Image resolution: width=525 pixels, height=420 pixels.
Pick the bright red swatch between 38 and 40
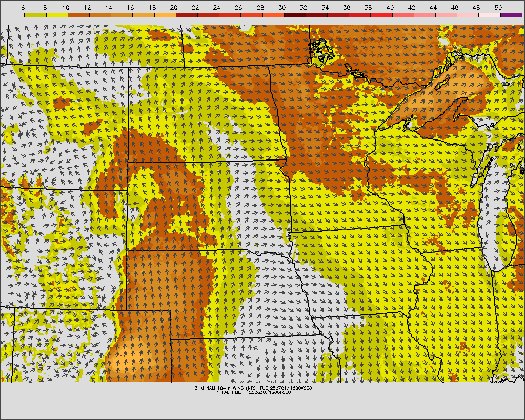381,15
